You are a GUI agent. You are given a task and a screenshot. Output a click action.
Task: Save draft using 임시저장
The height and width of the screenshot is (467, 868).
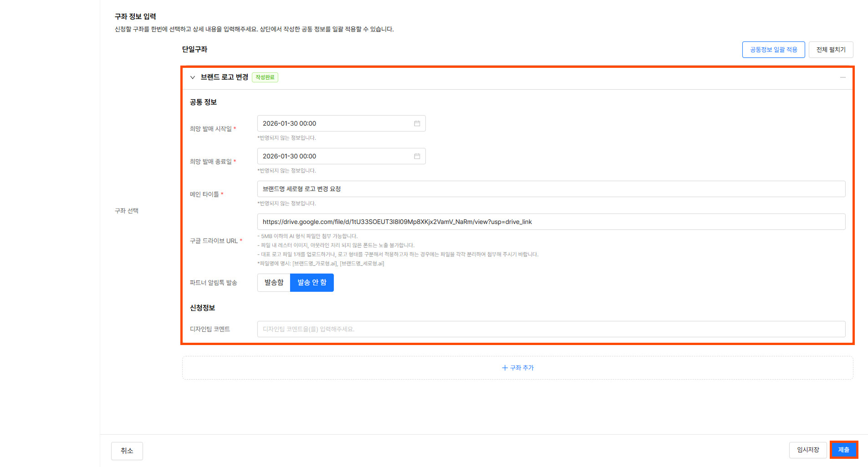point(807,450)
